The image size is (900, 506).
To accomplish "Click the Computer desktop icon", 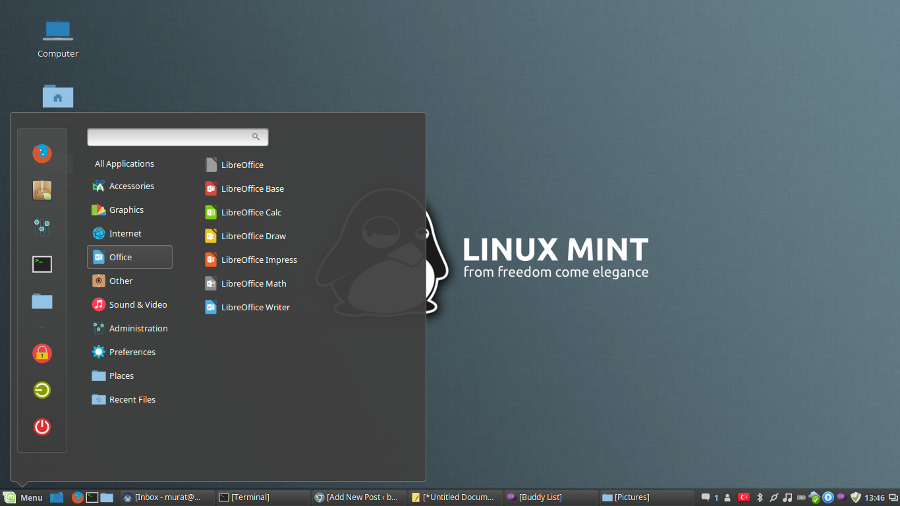I will click(x=58, y=38).
